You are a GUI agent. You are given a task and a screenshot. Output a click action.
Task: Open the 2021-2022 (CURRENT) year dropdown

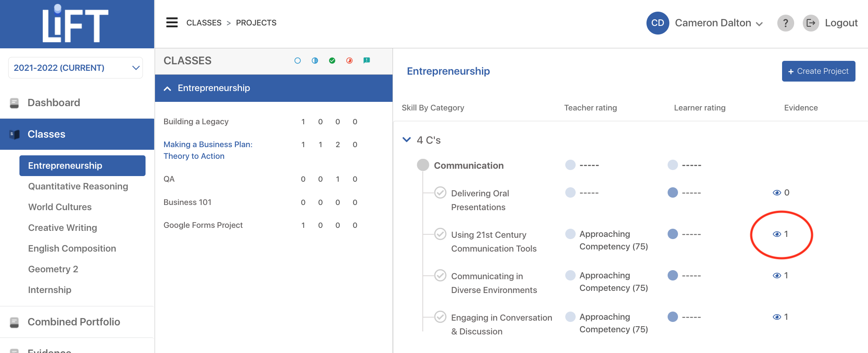click(x=76, y=68)
